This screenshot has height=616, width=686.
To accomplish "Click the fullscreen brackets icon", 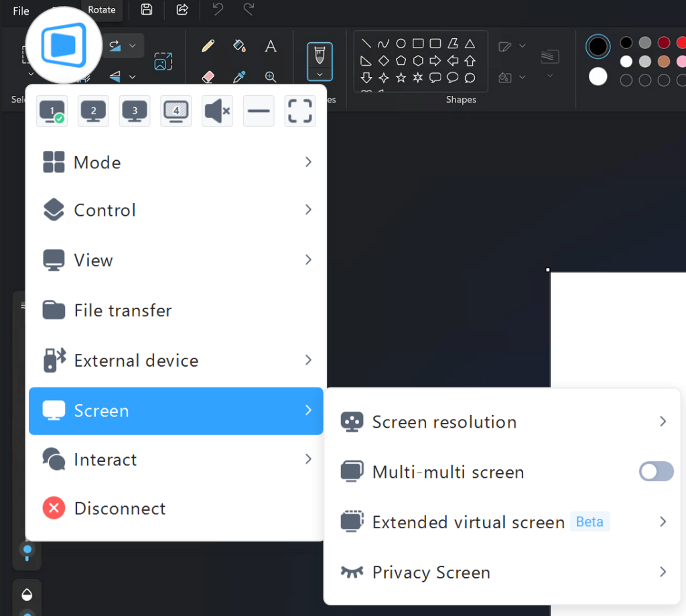I will [x=300, y=111].
